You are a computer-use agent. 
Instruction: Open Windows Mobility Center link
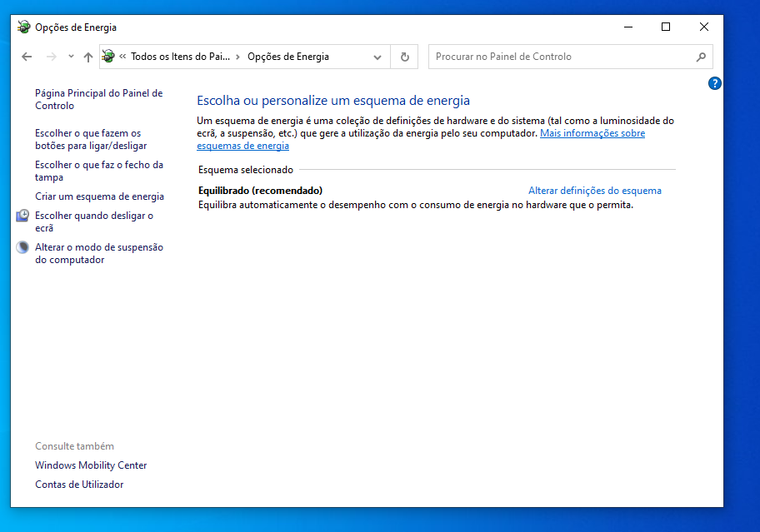coord(91,465)
